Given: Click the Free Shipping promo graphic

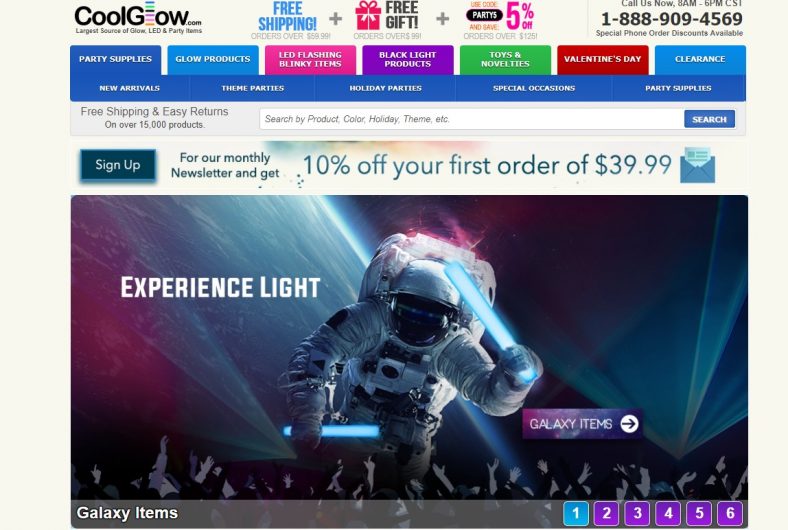Looking at the screenshot, I should [x=290, y=21].
